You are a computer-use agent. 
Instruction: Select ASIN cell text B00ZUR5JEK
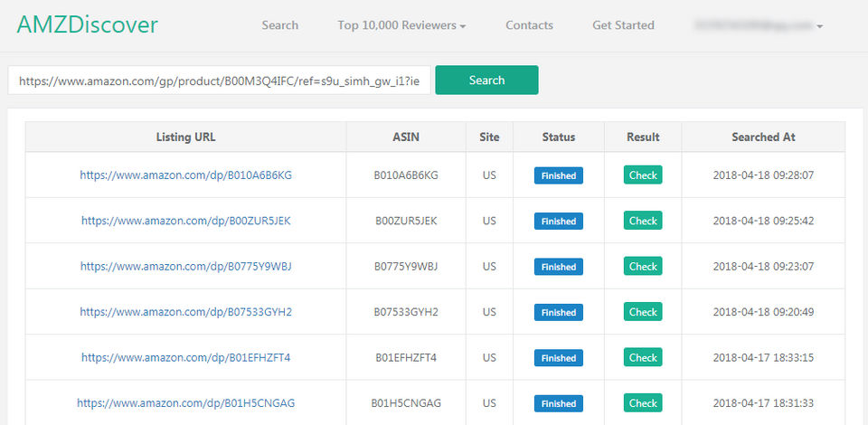tap(406, 221)
